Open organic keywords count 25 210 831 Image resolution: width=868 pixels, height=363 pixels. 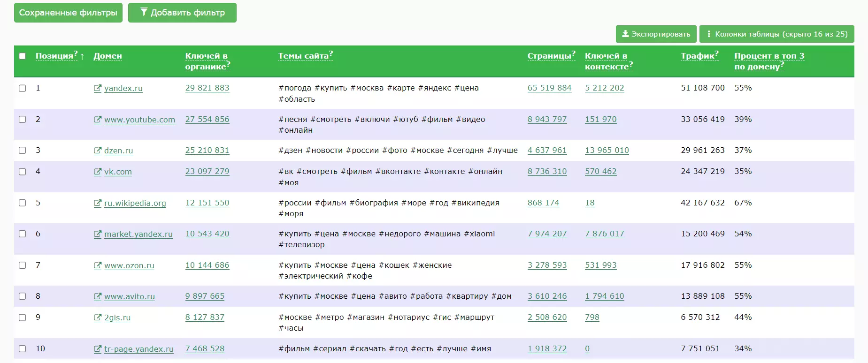pos(207,150)
